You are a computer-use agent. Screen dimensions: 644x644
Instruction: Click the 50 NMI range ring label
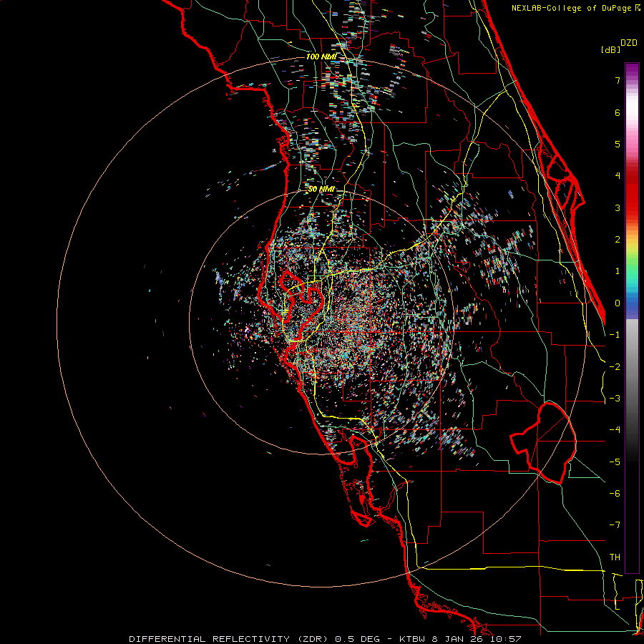pyautogui.click(x=321, y=189)
